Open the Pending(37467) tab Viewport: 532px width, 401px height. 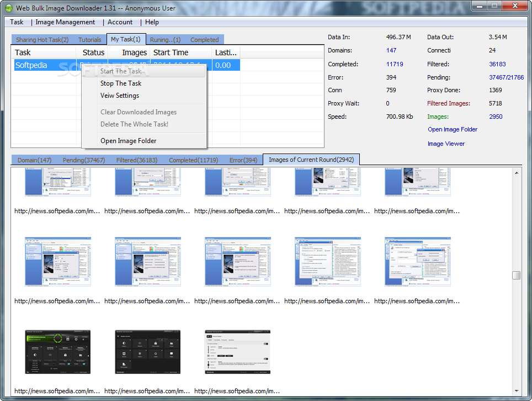coord(84,160)
